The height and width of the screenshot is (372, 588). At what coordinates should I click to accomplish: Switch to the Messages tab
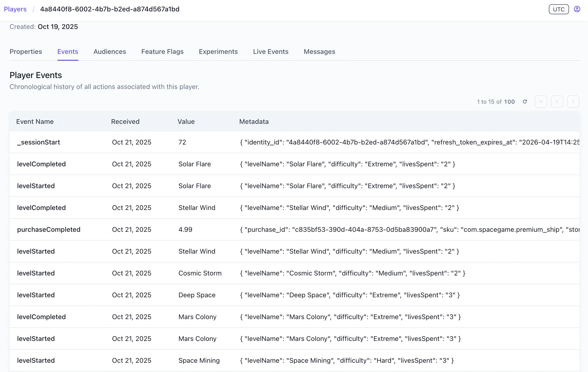[319, 51]
